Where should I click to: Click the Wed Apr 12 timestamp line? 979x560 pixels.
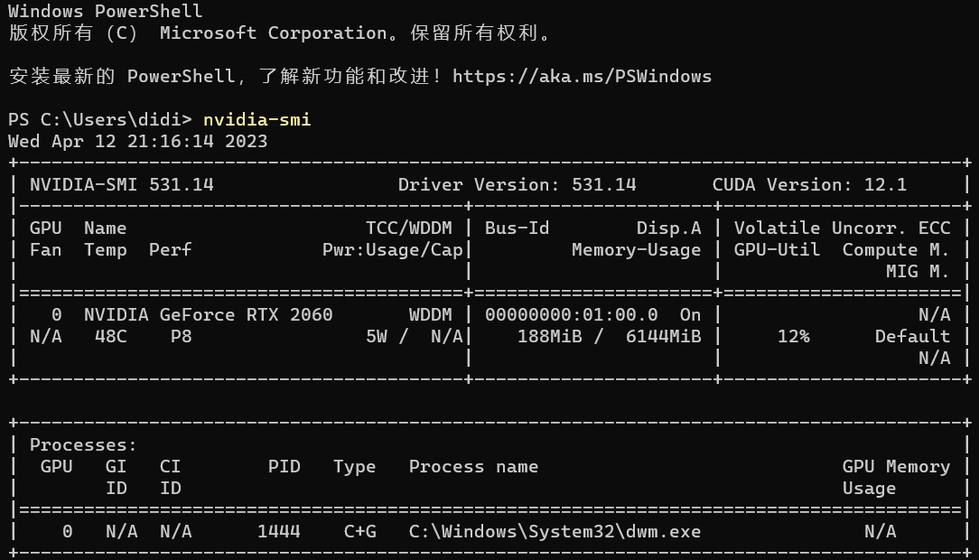coord(137,141)
